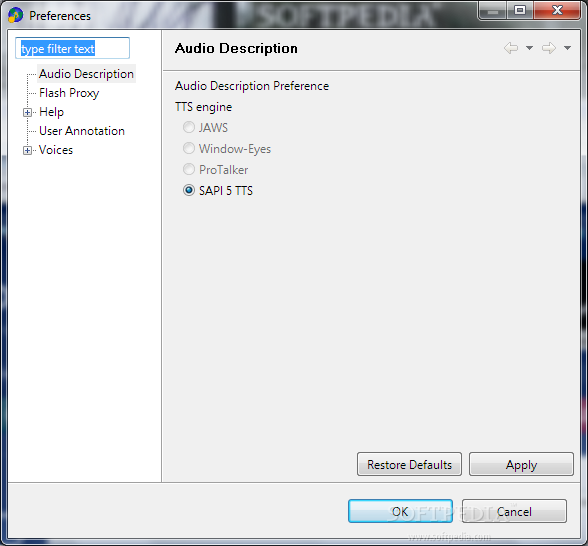Select the ProTalker radio button
This screenshot has height=546, width=588.
pos(189,170)
